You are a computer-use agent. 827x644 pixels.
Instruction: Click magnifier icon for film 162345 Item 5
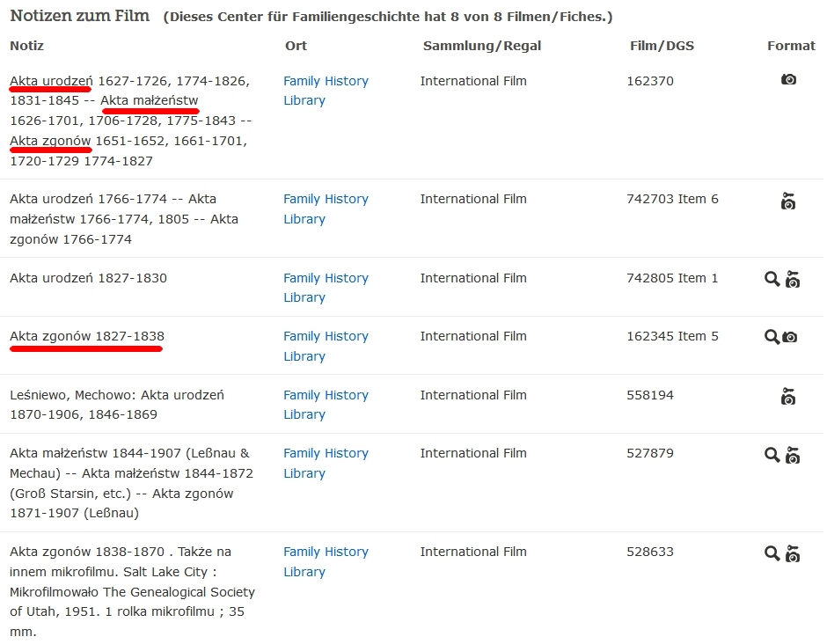(772, 337)
